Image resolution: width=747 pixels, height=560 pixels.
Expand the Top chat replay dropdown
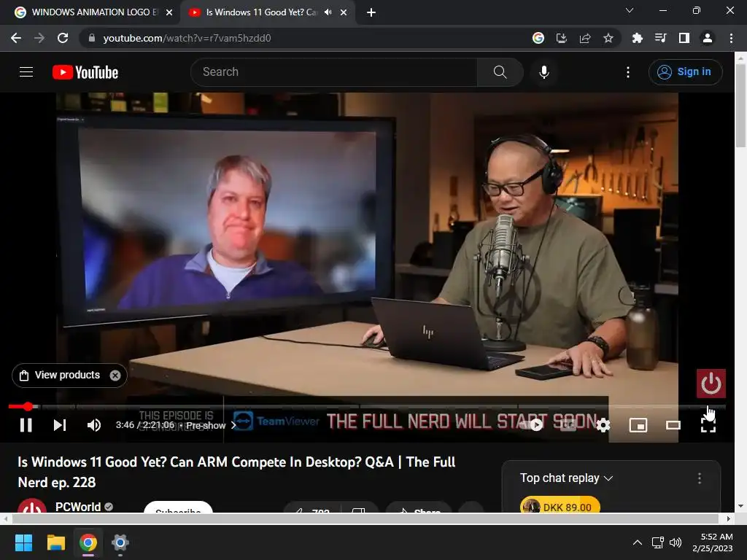[566, 478]
